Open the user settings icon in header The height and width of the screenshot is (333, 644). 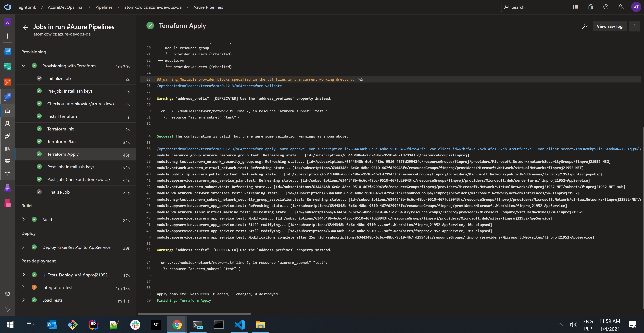tap(621, 7)
